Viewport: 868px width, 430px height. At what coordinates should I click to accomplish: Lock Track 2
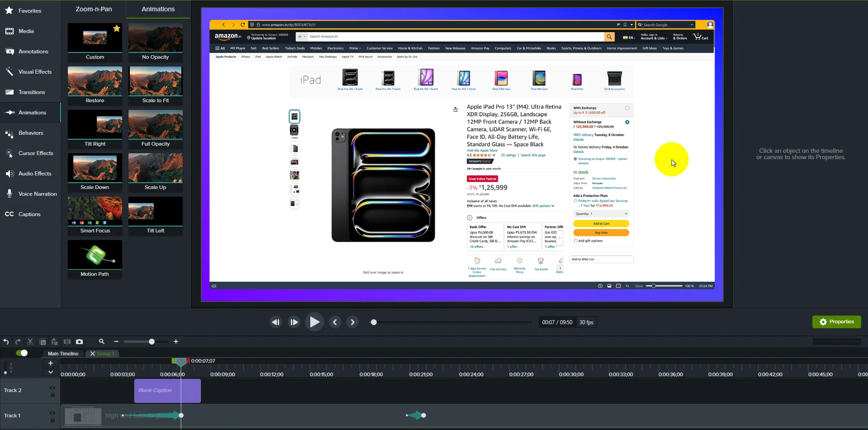pos(52,395)
